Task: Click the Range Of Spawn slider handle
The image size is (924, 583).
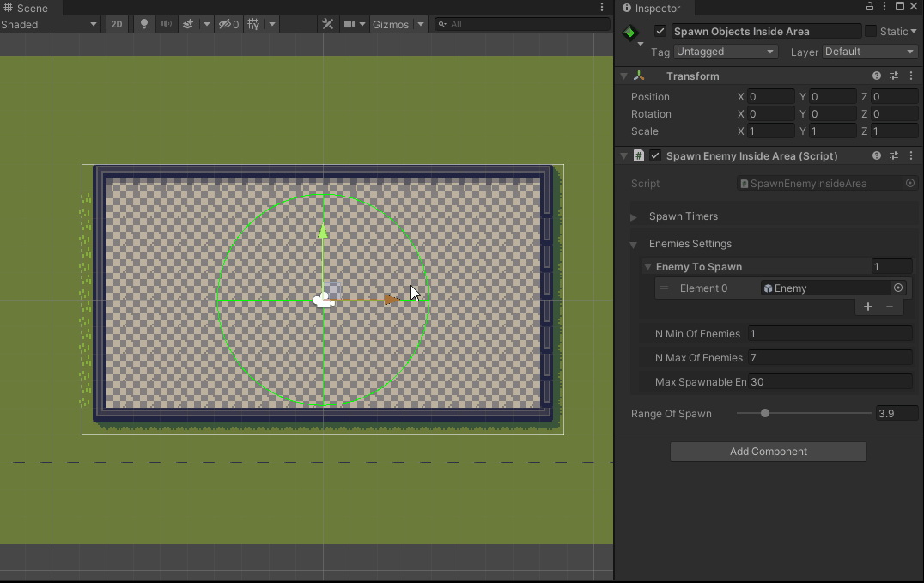Action: coord(764,414)
